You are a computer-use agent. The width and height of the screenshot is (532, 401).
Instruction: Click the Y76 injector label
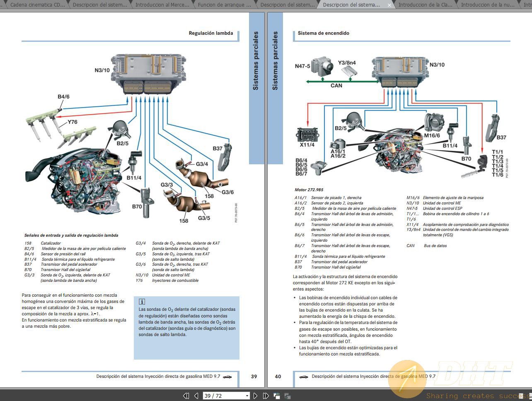click(x=73, y=122)
